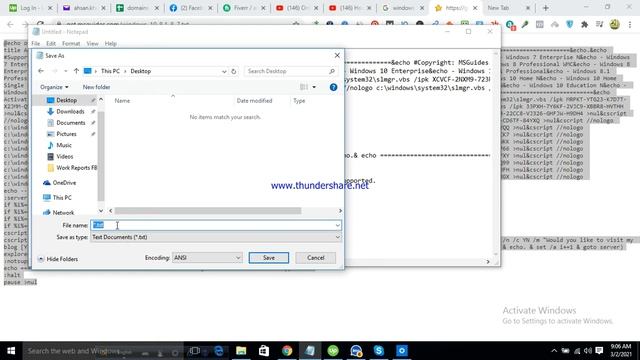Click the Up one level arrow

pos(76,71)
